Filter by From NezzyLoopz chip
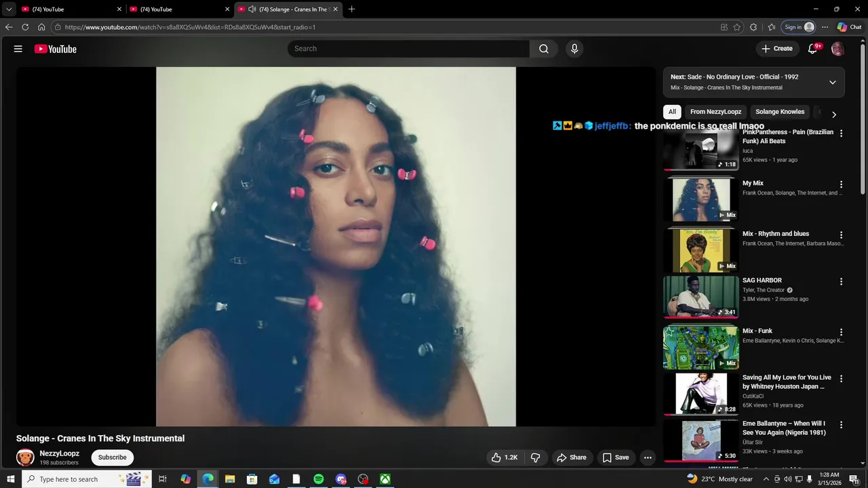 coord(716,112)
